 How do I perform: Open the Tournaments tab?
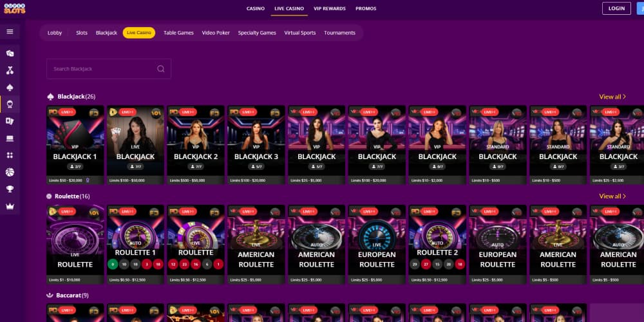339,33
